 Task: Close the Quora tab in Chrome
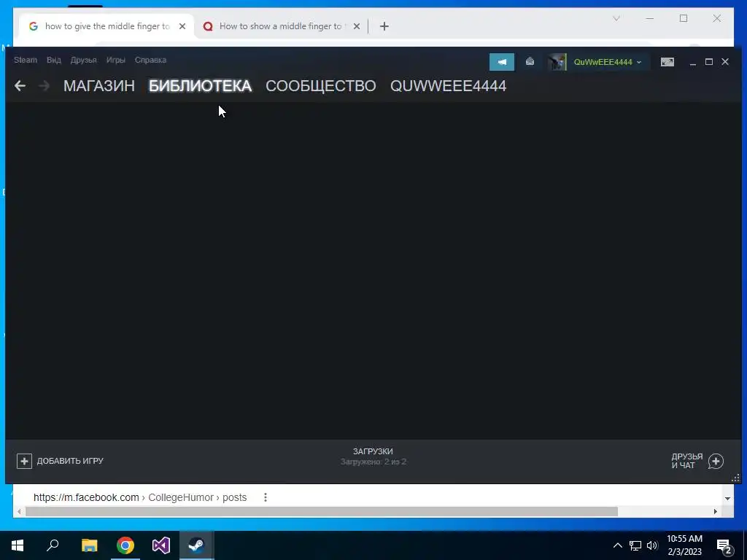356,26
